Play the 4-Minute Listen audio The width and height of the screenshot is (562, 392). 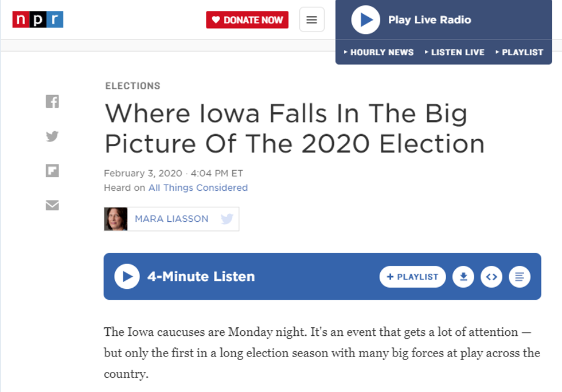pos(126,276)
